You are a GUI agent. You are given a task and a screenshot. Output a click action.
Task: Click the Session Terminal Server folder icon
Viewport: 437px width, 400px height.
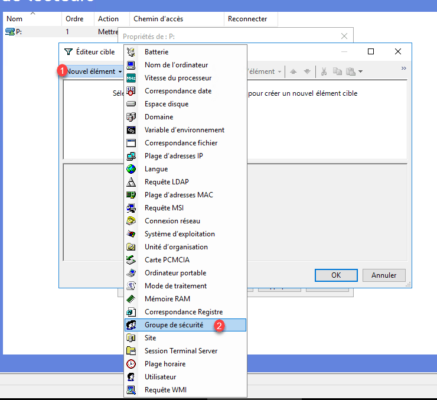point(131,351)
